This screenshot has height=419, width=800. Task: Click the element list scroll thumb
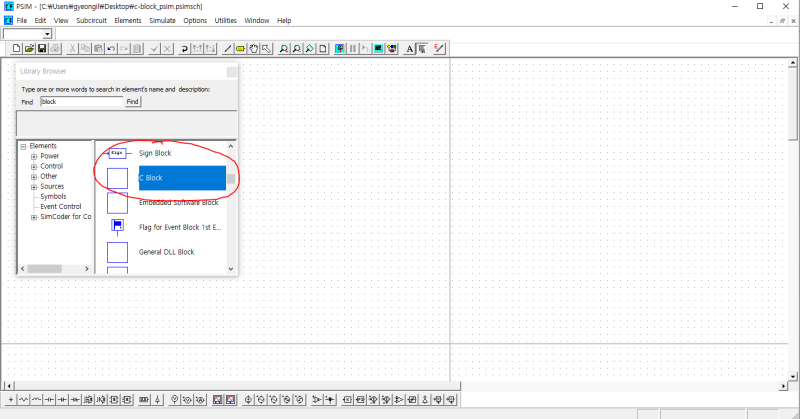(231, 179)
